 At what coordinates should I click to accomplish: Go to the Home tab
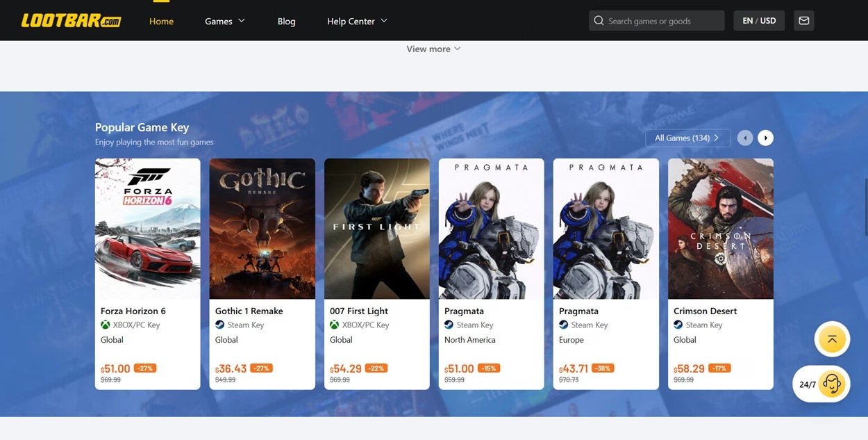[x=161, y=21]
